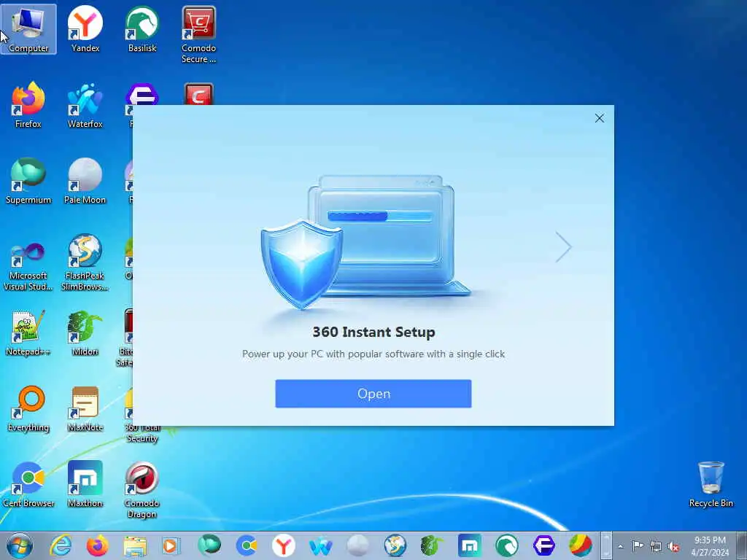Launch SlimBrowser from the taskbar
The height and width of the screenshot is (560, 747).
coord(395,545)
